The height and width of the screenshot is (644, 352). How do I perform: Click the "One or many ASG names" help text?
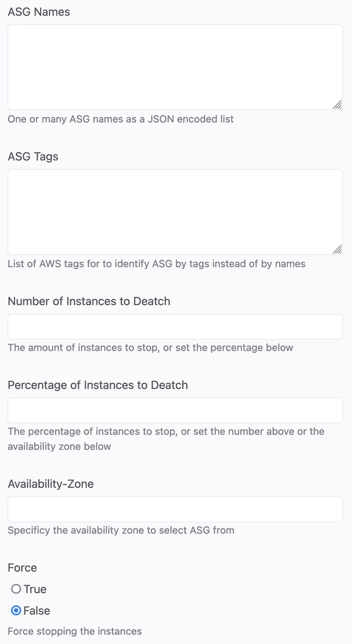click(x=121, y=119)
